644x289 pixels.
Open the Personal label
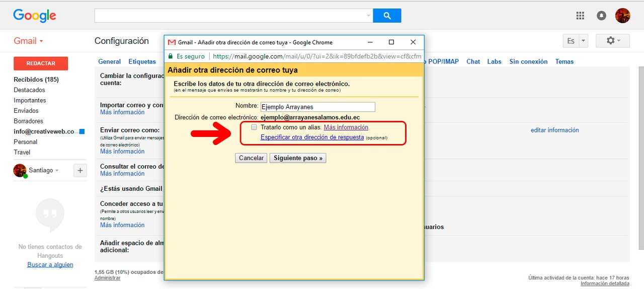coord(26,142)
